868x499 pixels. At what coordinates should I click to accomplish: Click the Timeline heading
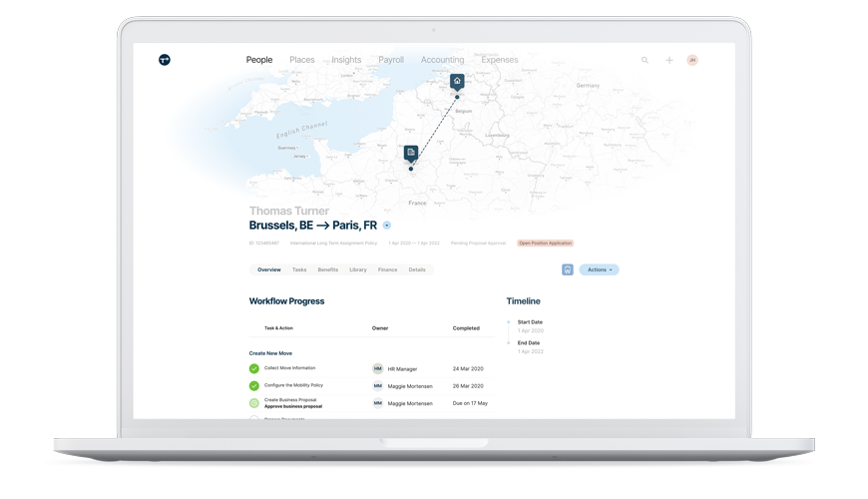pos(523,301)
